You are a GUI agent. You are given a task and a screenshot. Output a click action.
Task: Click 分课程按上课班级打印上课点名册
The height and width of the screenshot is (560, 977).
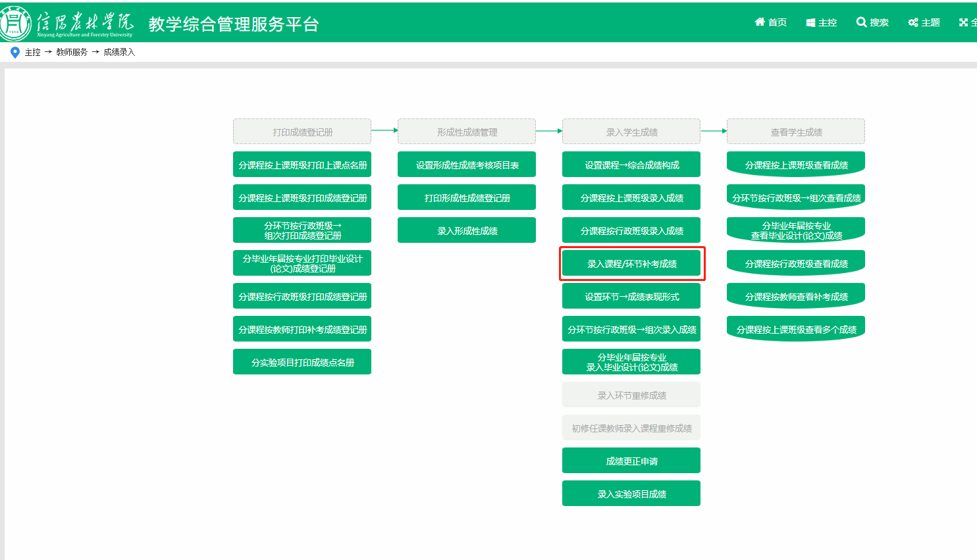(302, 165)
